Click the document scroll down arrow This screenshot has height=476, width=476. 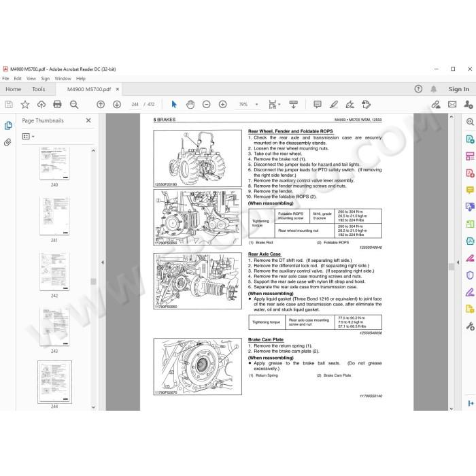click(x=452, y=409)
